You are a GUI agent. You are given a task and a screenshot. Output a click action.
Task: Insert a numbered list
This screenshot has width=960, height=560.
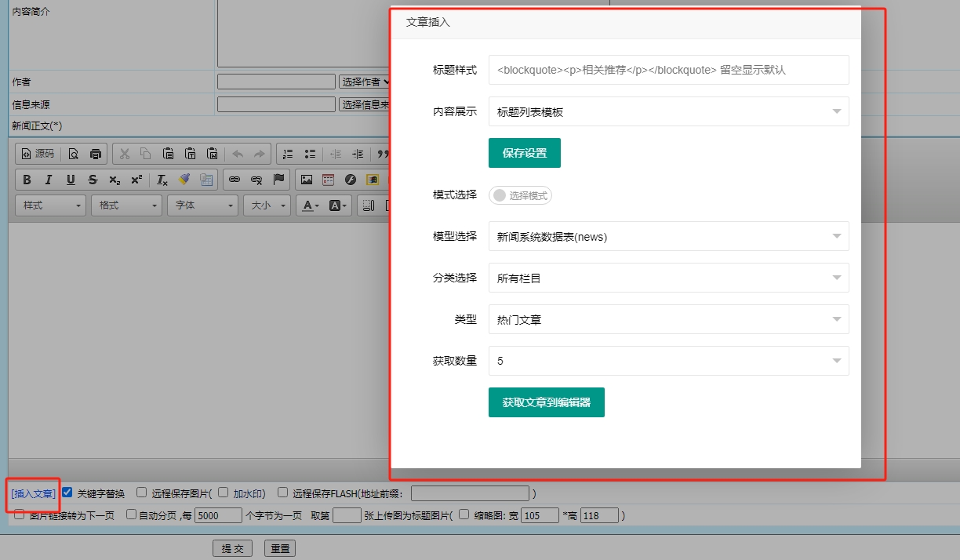pyautogui.click(x=287, y=154)
